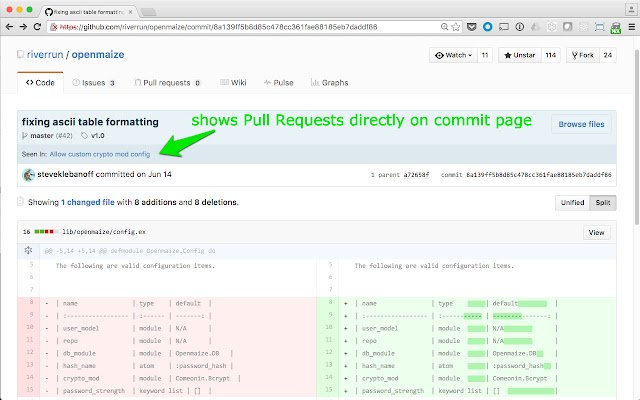Unstar the openmaize repository
Screen dimensions: 640x400
[x=520, y=55]
